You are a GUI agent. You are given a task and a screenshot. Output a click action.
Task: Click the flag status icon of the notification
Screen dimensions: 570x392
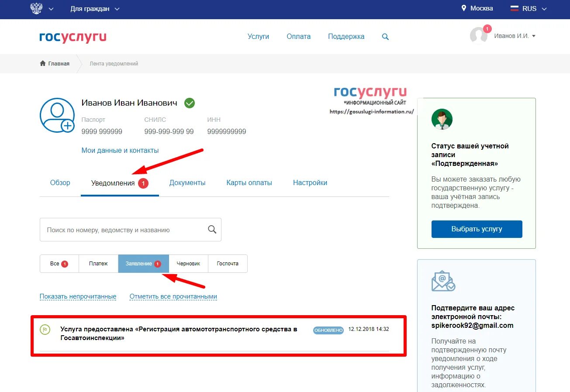coord(45,330)
